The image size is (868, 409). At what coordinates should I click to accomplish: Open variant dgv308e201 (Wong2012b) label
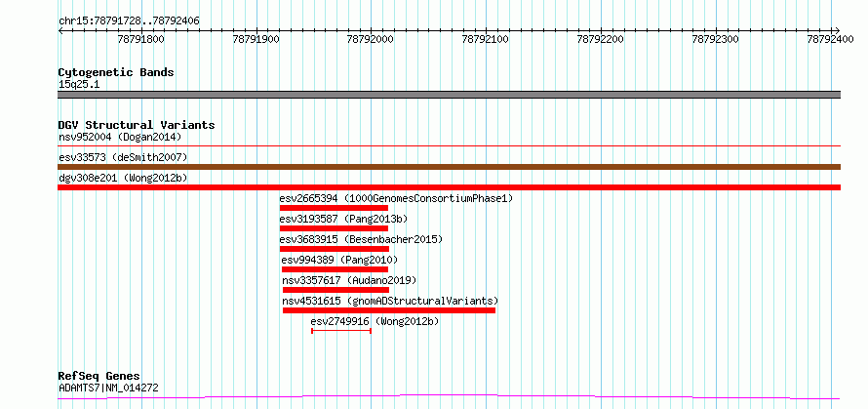(123, 178)
